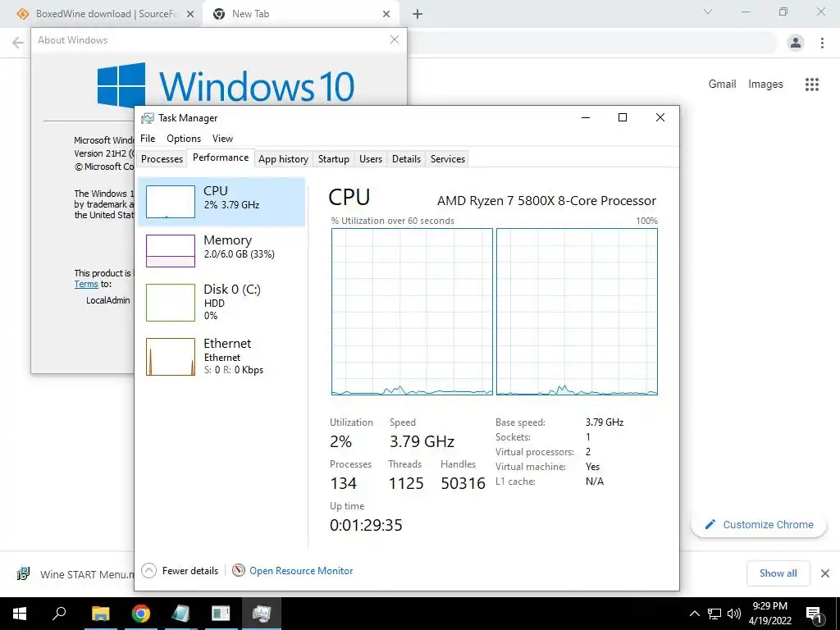Open File Explorer from taskbar
The width and height of the screenshot is (840, 630).
(100, 614)
